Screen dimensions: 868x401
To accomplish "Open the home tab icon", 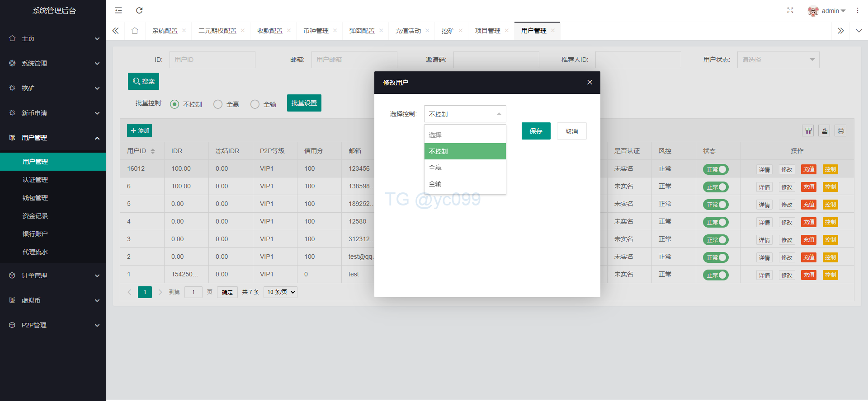I will point(135,31).
